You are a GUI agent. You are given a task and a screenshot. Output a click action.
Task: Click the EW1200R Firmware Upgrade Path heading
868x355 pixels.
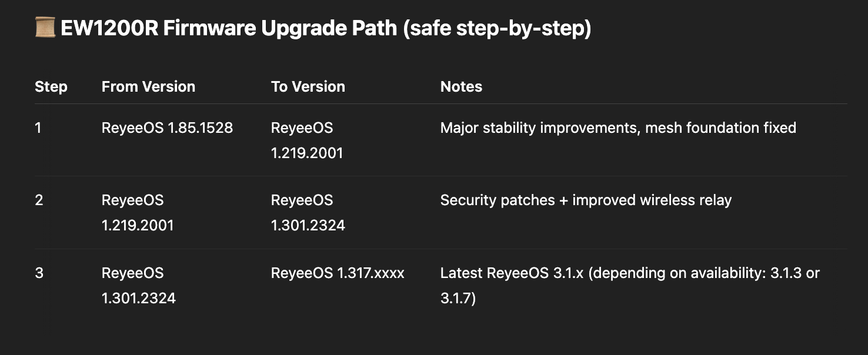coord(325,28)
